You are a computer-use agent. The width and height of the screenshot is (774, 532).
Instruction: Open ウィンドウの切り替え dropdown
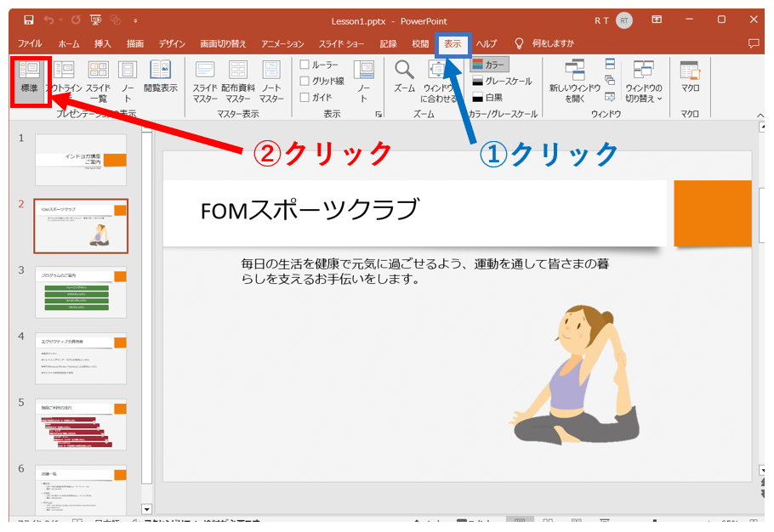click(x=644, y=82)
